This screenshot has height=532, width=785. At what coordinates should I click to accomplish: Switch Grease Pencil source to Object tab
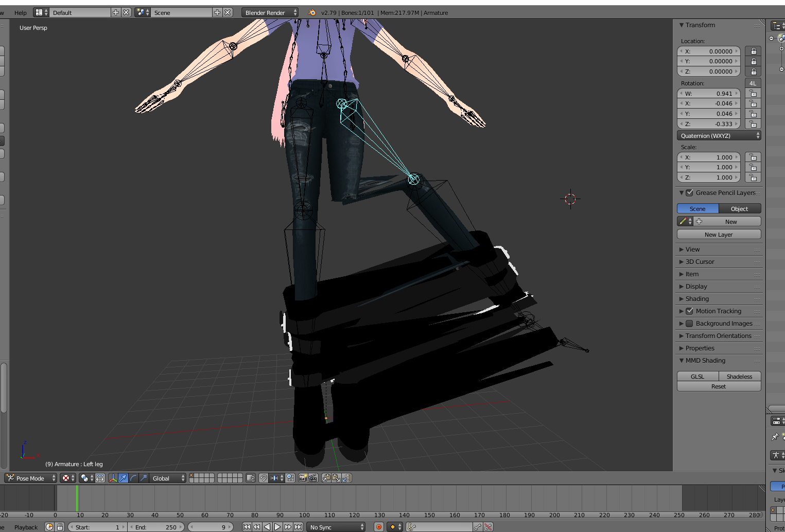click(x=740, y=209)
